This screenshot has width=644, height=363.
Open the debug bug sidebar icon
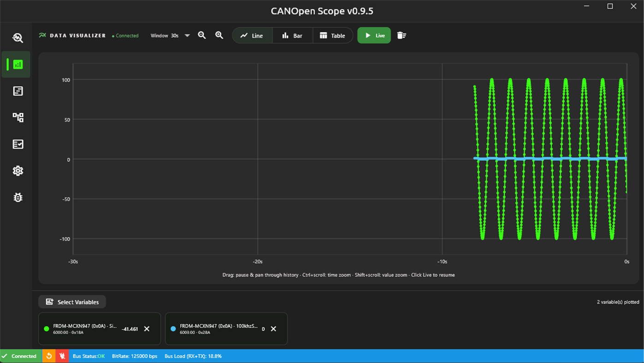[18, 197]
